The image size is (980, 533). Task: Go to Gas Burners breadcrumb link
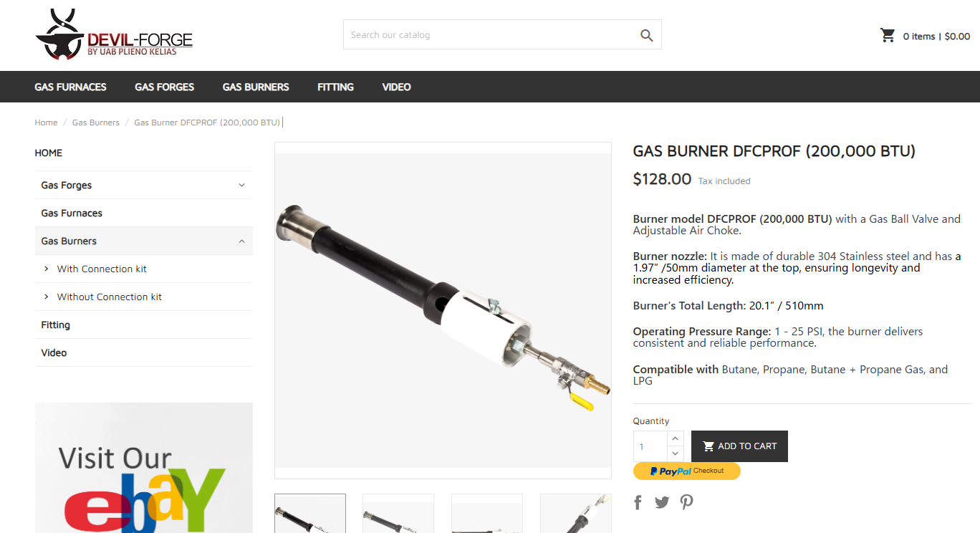[x=96, y=123]
